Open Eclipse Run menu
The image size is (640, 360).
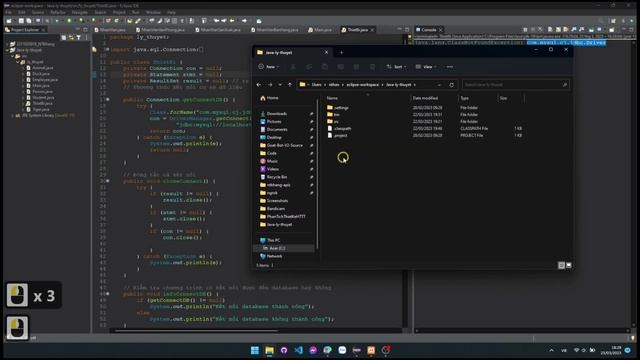click(x=135, y=13)
